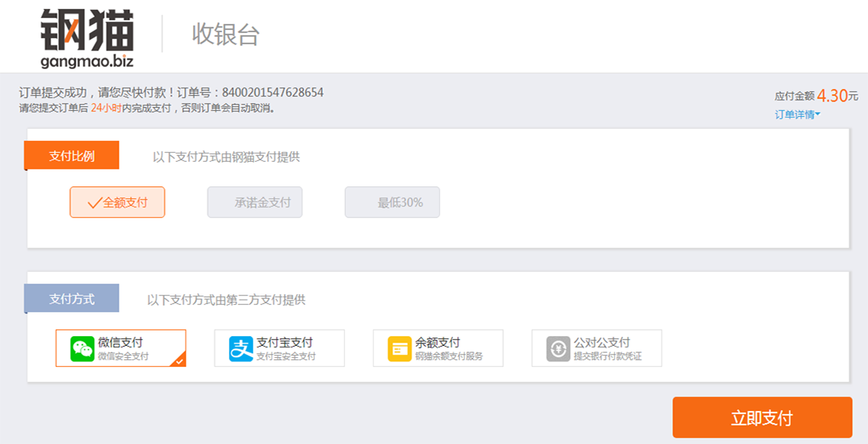Expand the 订单详情 dropdown
868x444 pixels.
pos(797,114)
